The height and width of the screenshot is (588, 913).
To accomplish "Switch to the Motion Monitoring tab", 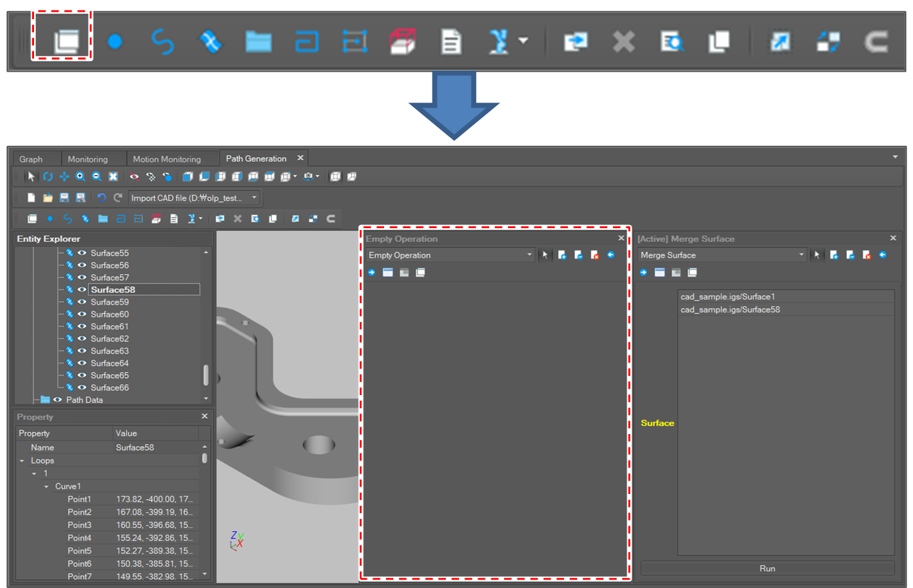I will (166, 160).
